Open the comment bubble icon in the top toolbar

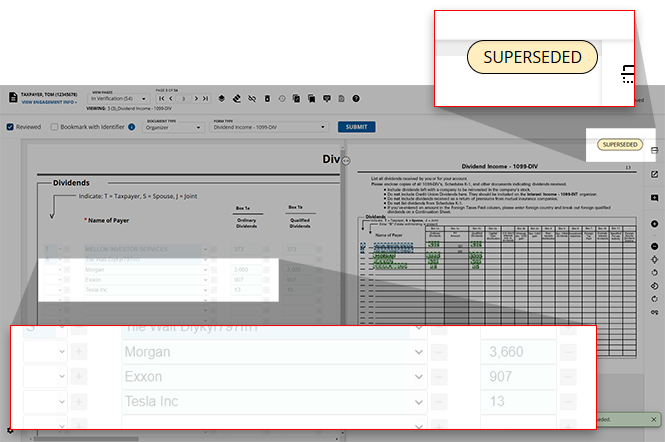pyautogui.click(x=327, y=98)
